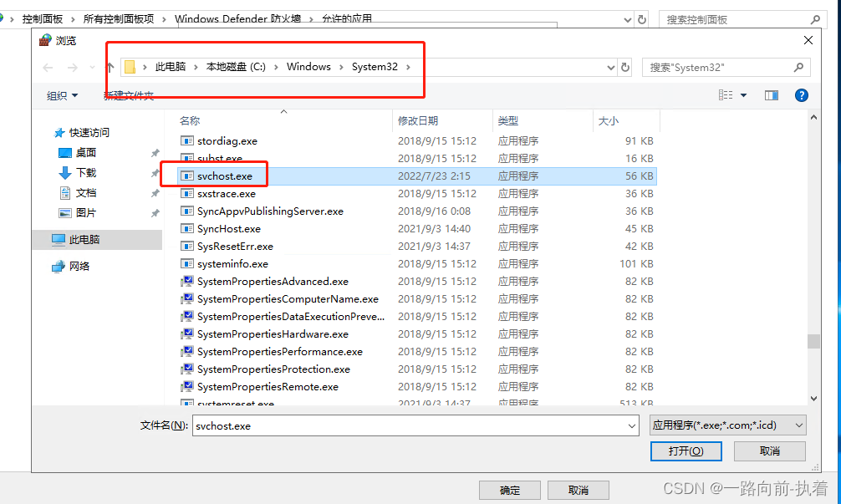This screenshot has height=504, width=841.
Task: Go forward with the forward arrow
Action: [x=73, y=67]
